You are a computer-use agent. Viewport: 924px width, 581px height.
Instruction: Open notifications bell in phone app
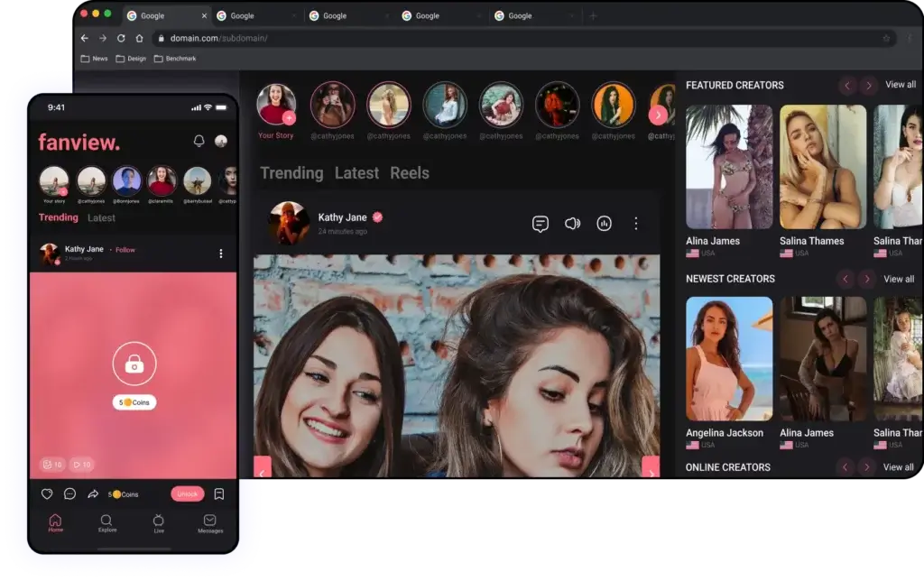click(199, 141)
